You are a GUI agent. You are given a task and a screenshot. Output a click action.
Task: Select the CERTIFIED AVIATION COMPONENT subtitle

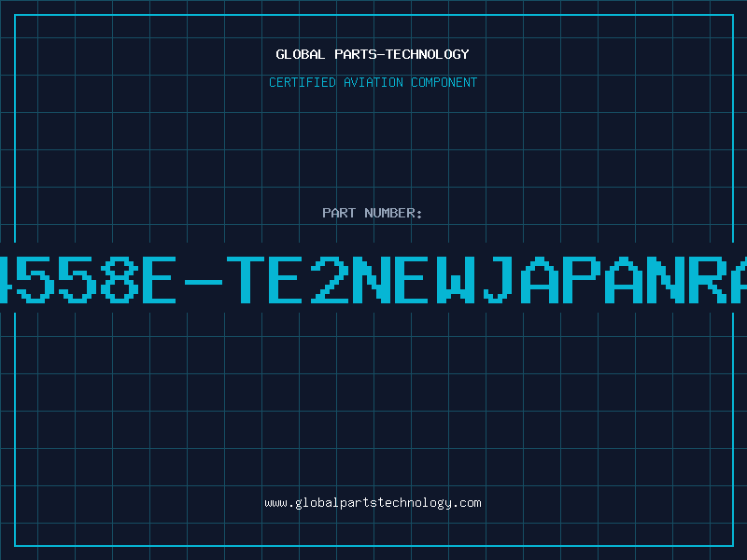(x=373, y=82)
